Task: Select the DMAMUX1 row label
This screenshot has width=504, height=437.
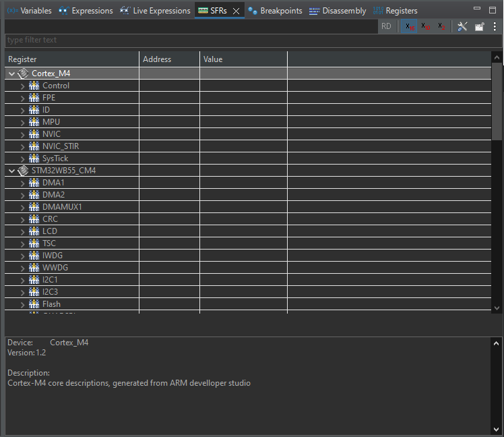Action: pyautogui.click(x=62, y=207)
